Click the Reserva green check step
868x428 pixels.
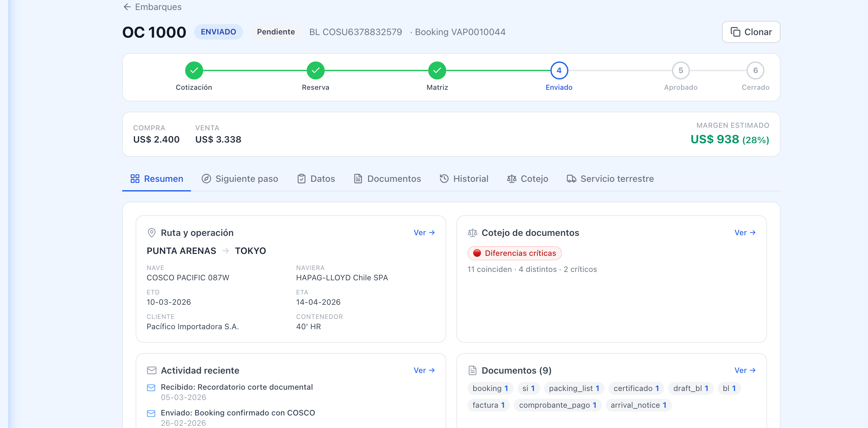(x=315, y=70)
